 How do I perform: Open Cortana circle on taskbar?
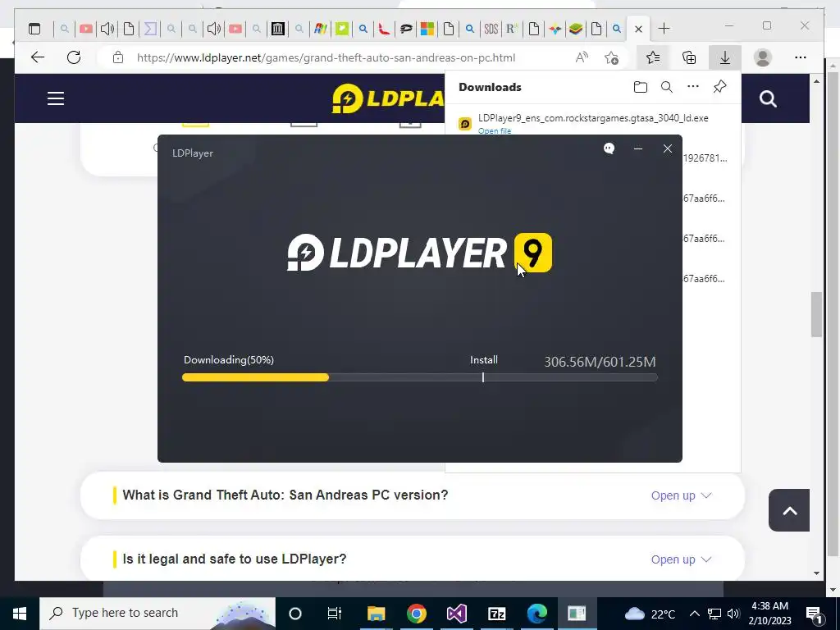295,614
